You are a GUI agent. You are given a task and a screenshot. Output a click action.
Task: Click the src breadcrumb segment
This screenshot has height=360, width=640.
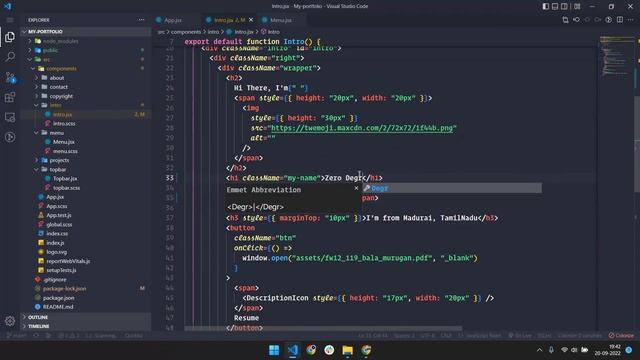(x=161, y=32)
